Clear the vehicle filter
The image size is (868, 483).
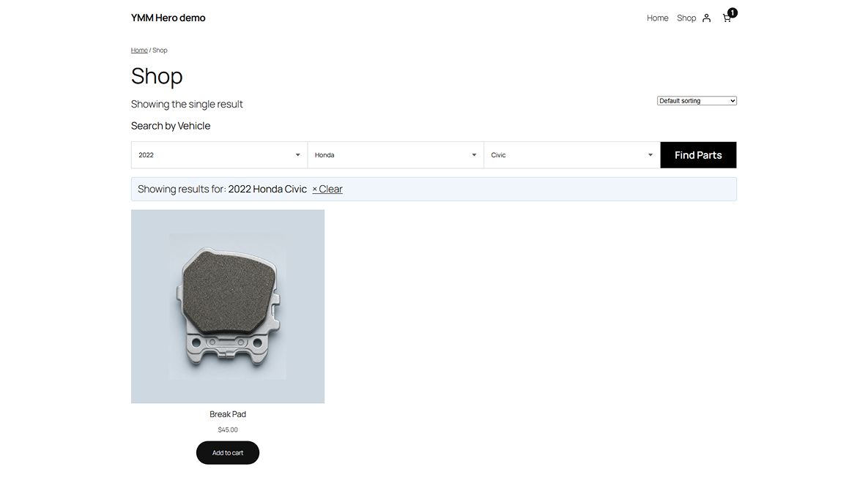327,190
